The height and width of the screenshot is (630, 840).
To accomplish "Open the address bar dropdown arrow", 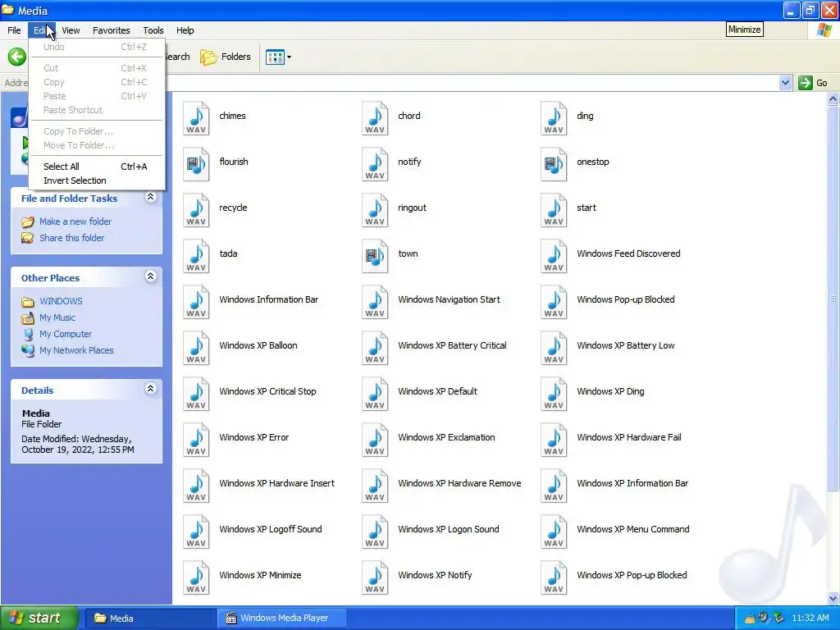I will point(785,83).
